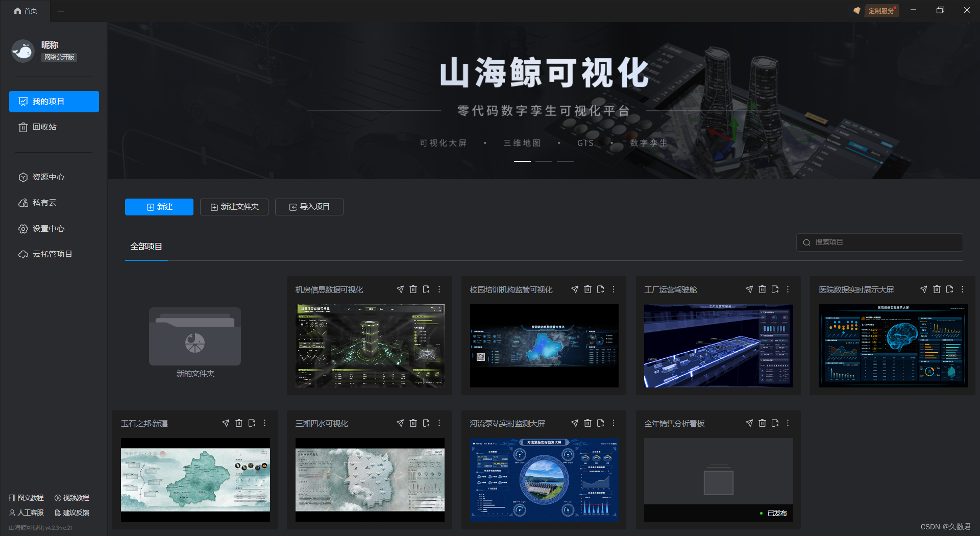Click trash icon on 校园培训机构监管可视化 card

click(x=588, y=289)
